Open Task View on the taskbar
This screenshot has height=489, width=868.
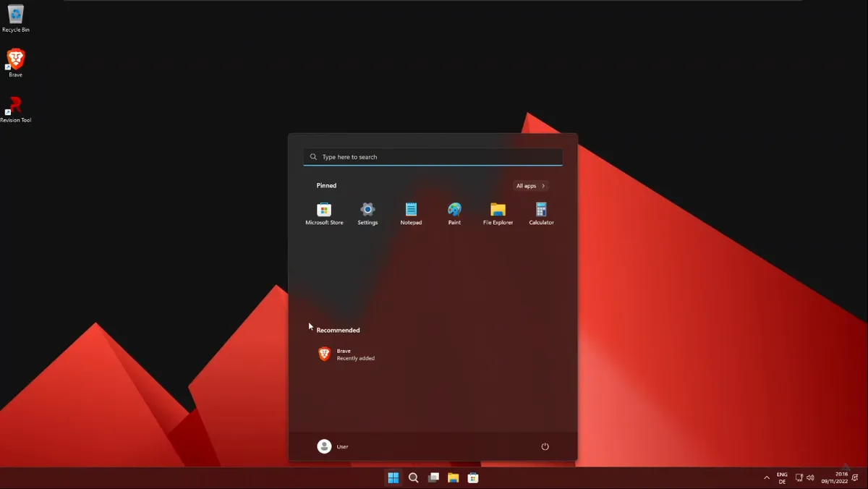433,477
